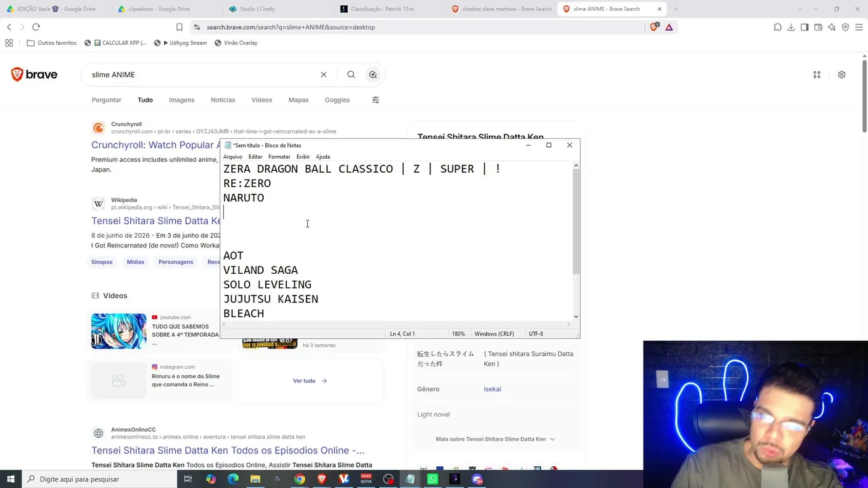Open Brave VPN shield icon
Image resolution: width=868 pixels, height=488 pixels.
pos(845,27)
